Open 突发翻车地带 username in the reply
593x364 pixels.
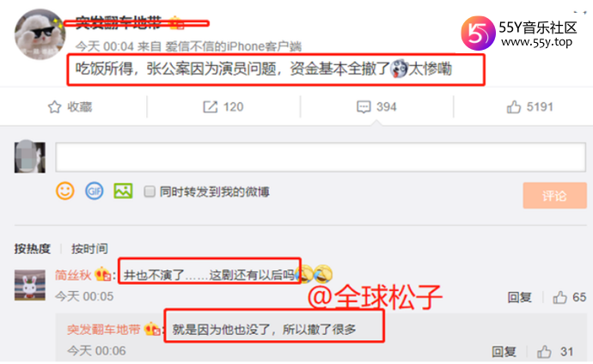(x=104, y=330)
